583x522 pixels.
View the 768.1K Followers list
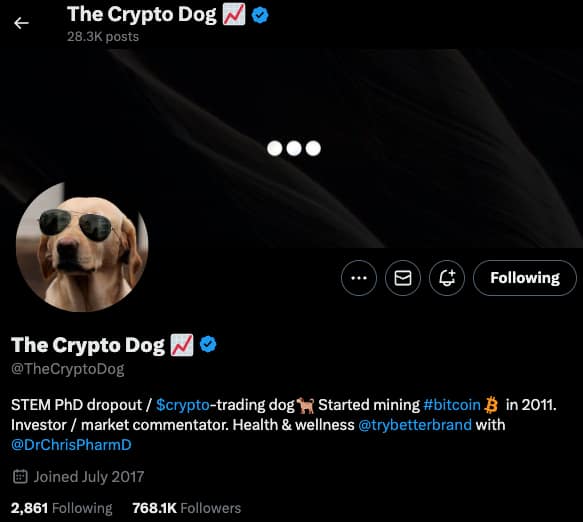pos(187,508)
